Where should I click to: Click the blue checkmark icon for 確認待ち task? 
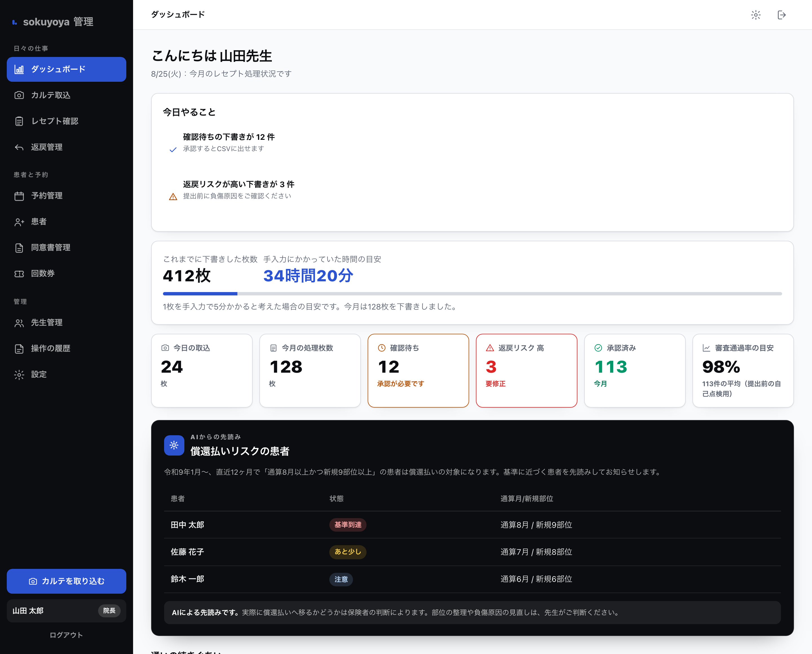click(x=173, y=150)
